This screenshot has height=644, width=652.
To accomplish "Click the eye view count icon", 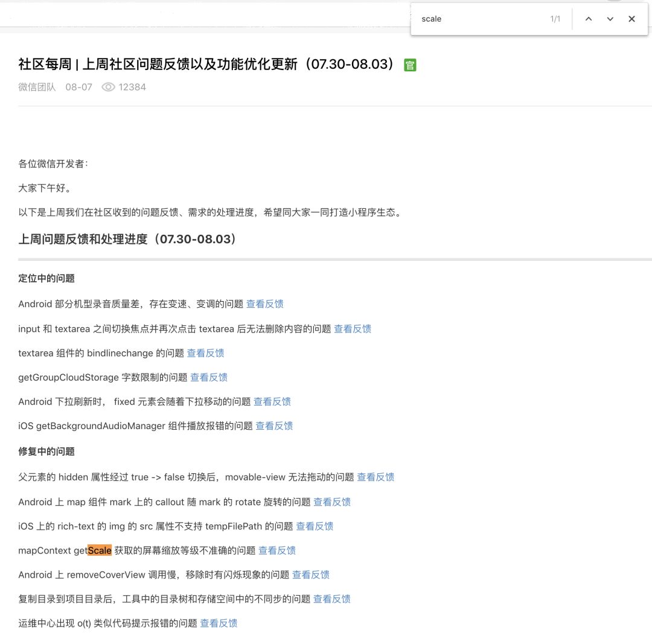I will click(x=108, y=87).
